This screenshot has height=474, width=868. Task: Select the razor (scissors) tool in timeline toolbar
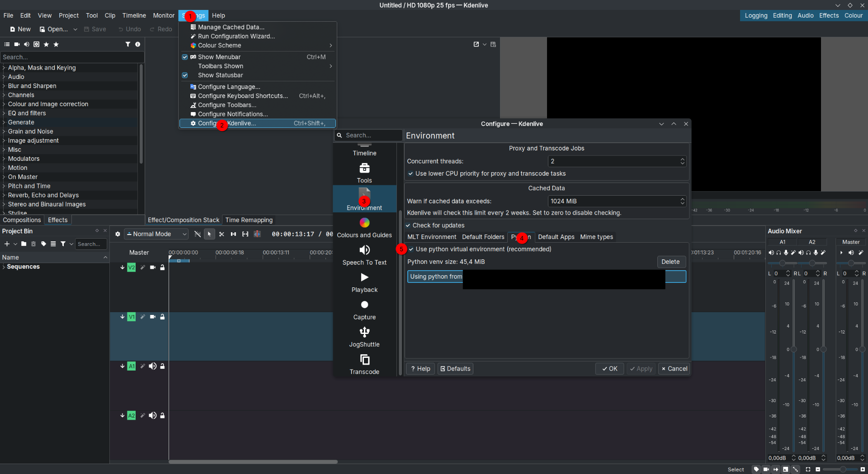pos(222,234)
